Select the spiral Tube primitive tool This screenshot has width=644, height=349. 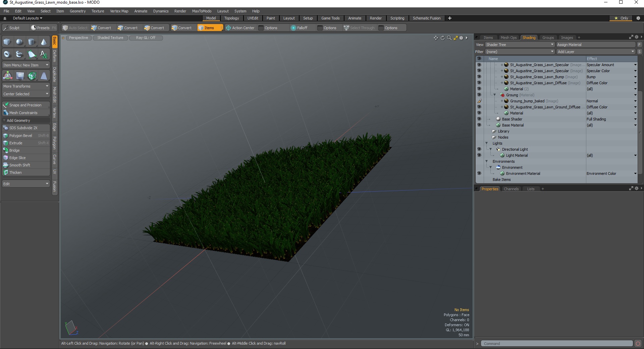pos(19,54)
